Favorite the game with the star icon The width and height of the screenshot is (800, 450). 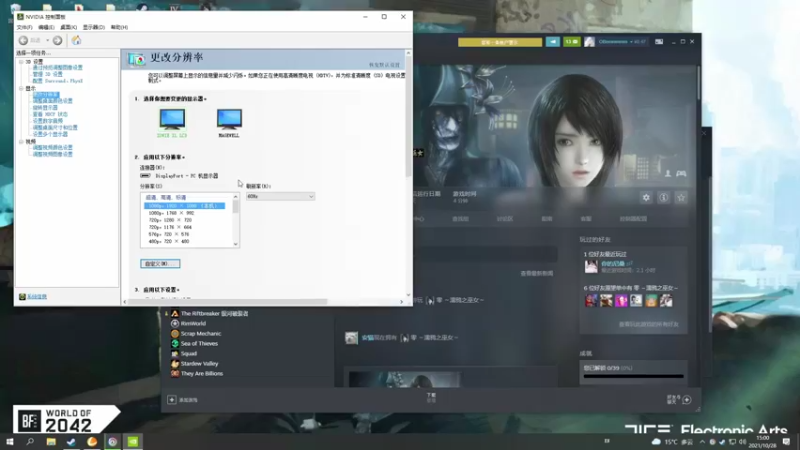[681, 197]
